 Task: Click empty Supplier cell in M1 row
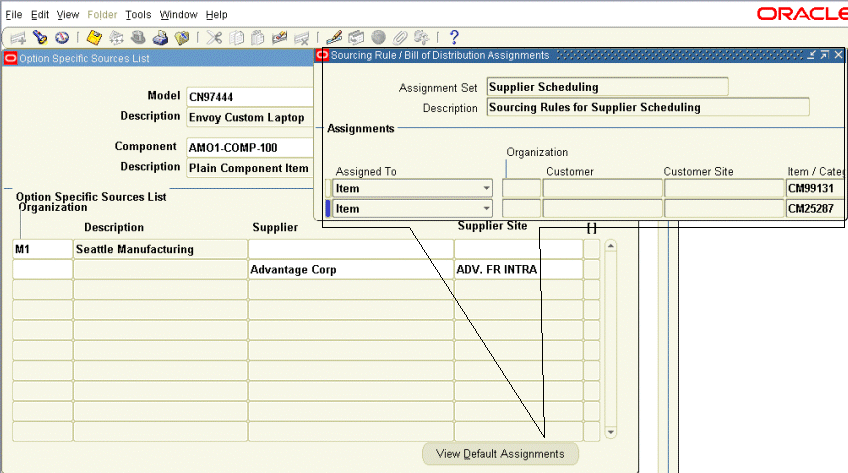[x=351, y=249]
